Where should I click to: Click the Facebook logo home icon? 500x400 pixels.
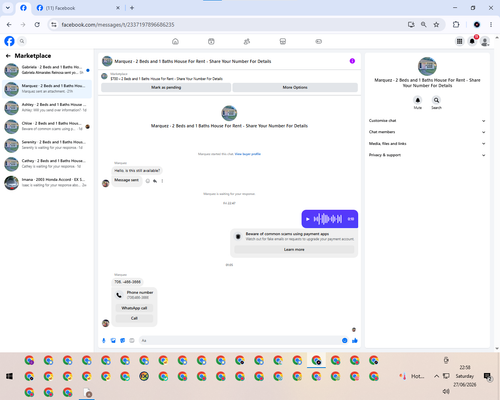click(9, 41)
